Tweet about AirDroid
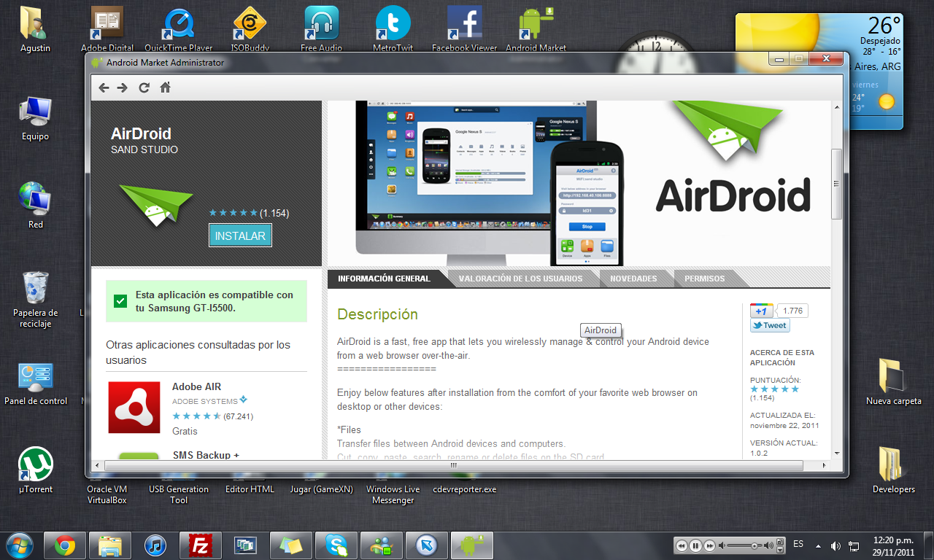Image resolution: width=934 pixels, height=560 pixels. pos(770,326)
